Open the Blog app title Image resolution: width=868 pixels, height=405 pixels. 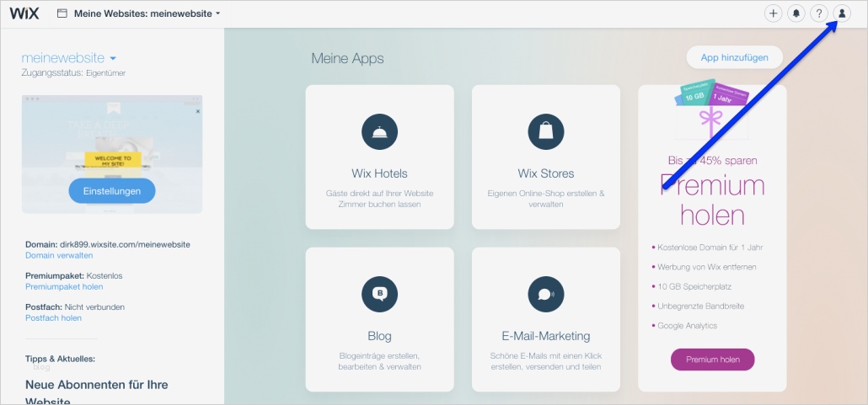click(x=380, y=336)
